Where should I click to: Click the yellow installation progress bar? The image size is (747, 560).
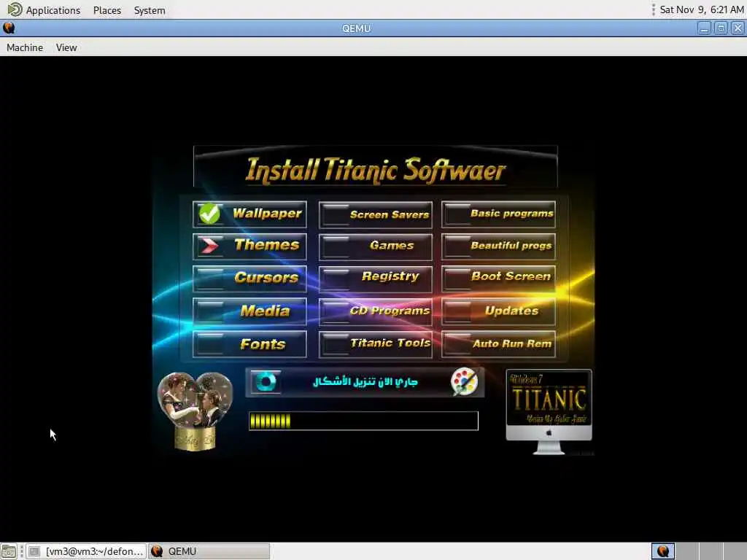coord(363,421)
